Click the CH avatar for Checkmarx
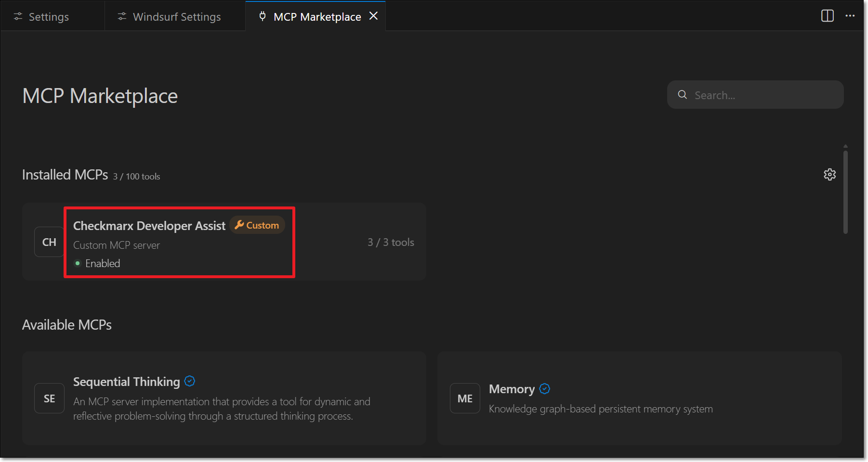Screen dimensions: 868x462 [x=49, y=242]
